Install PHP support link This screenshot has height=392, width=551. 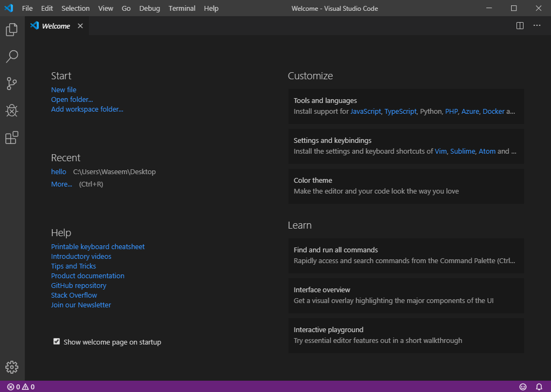click(451, 111)
